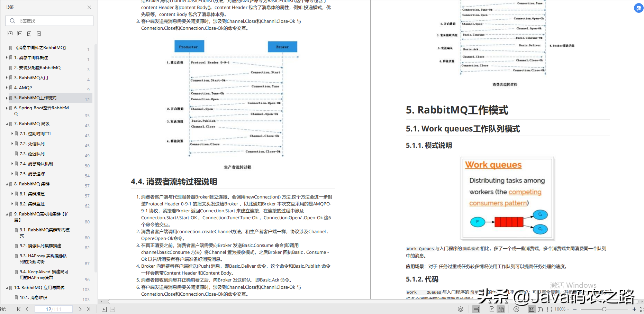Select bookmark '8.2. 集群监控'
The width and height of the screenshot is (644, 314).
tap(32, 204)
